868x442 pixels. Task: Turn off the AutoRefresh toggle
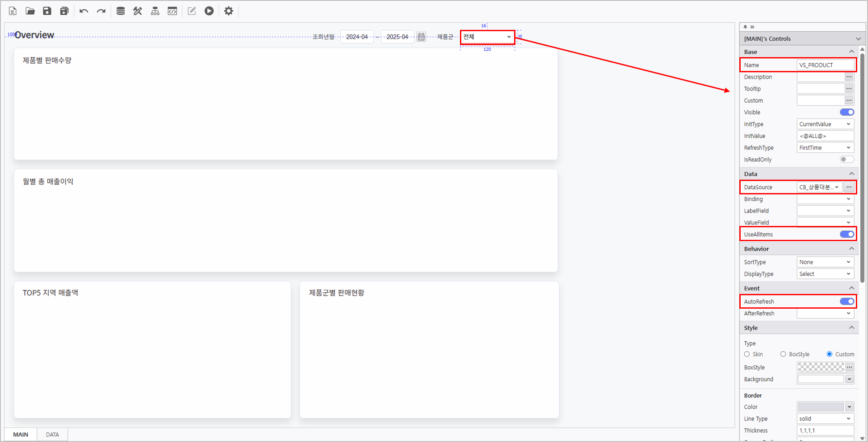847,301
